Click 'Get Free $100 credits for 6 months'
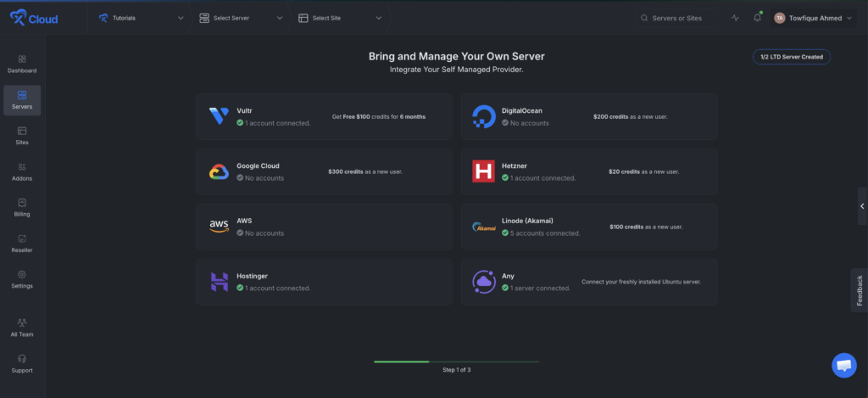868x398 pixels. tap(379, 117)
